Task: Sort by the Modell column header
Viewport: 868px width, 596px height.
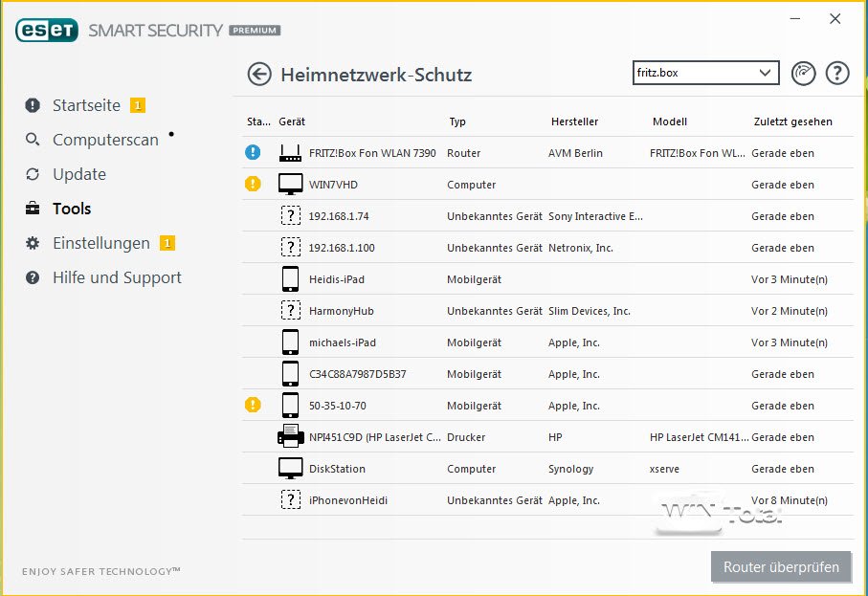Action: tap(669, 121)
